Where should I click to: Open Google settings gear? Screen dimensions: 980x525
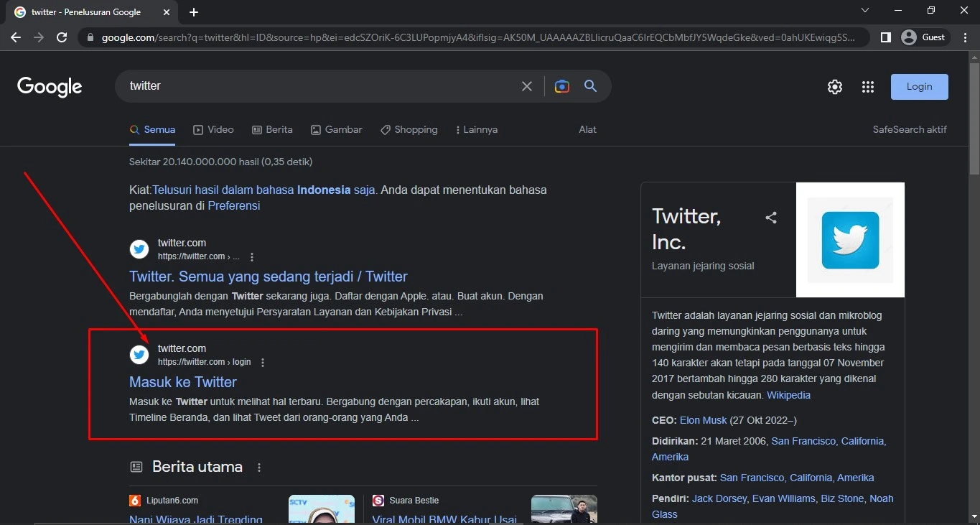coord(834,87)
